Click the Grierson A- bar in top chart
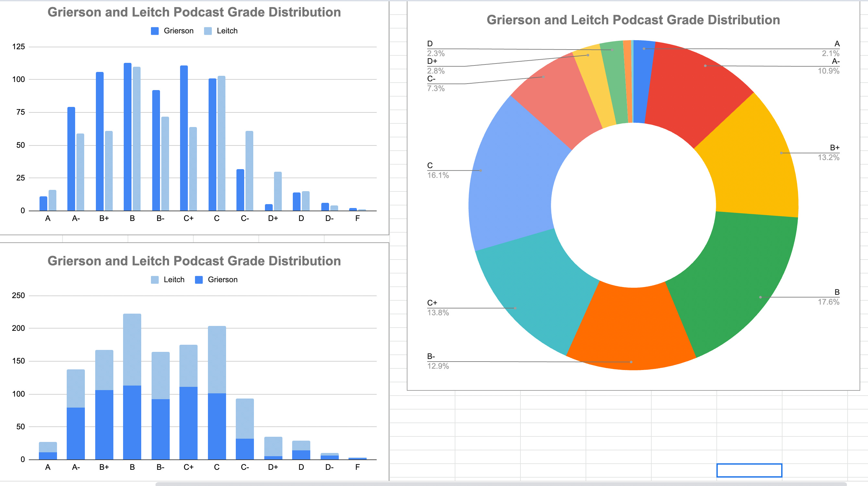This screenshot has height=486, width=868. 71,159
